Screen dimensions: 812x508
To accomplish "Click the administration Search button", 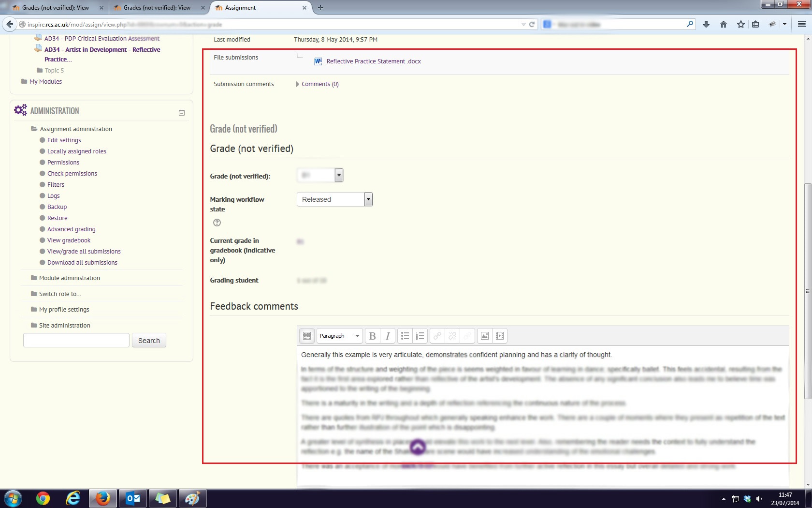I will click(149, 341).
